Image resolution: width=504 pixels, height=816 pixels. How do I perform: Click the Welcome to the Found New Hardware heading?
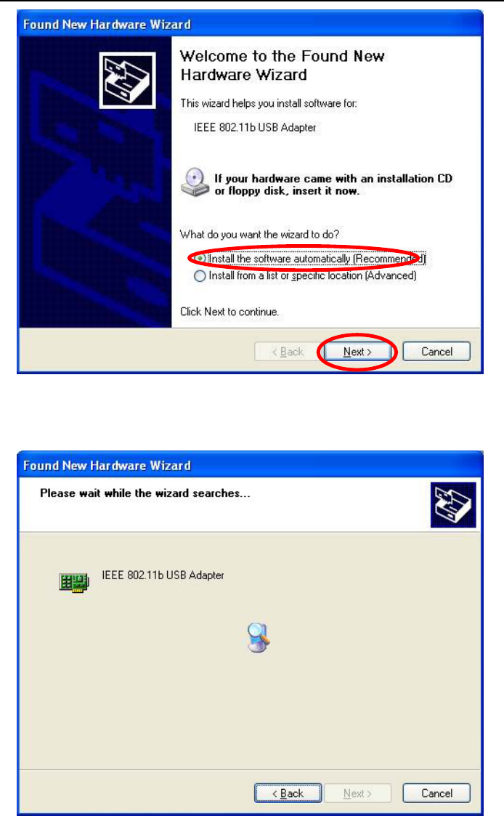[x=283, y=65]
